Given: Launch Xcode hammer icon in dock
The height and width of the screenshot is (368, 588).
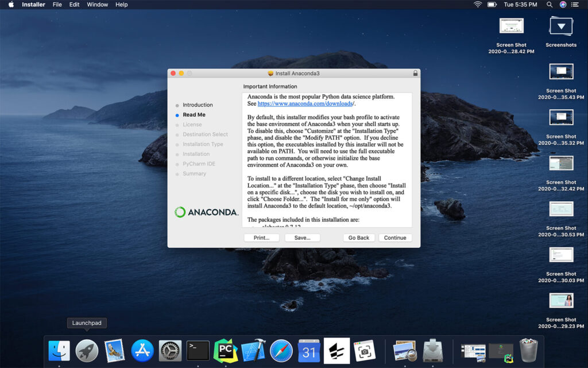Looking at the screenshot, I should pyautogui.click(x=253, y=351).
